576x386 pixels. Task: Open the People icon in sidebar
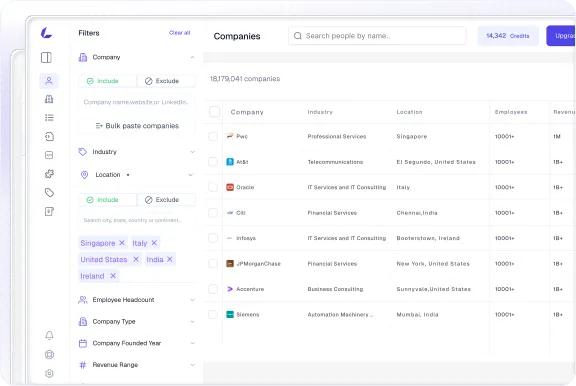pos(49,81)
